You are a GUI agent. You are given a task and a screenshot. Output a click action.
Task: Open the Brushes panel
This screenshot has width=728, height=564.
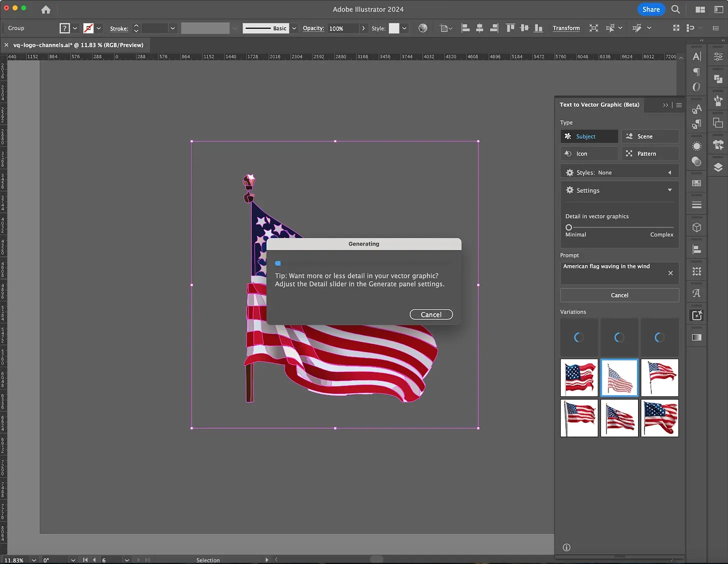tap(718, 101)
